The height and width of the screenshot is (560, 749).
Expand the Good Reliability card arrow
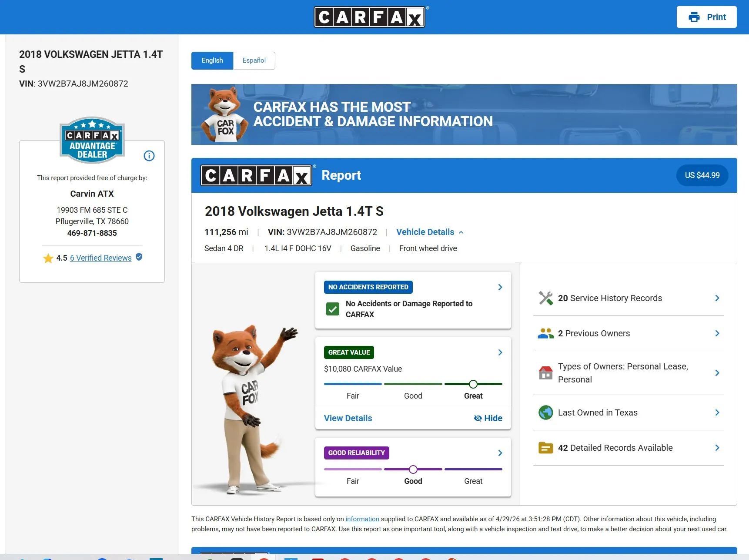500,453
